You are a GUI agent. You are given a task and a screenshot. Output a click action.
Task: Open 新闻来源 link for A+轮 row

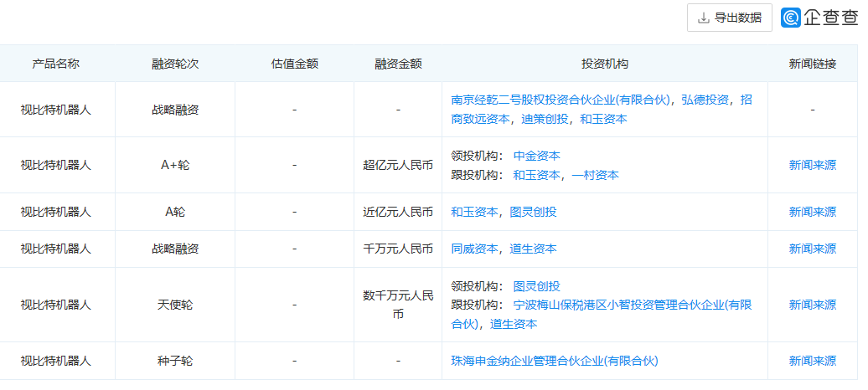tap(812, 165)
